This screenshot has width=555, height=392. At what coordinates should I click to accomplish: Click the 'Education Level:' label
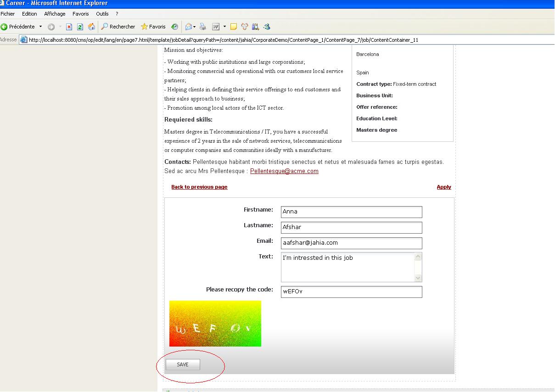click(376, 118)
